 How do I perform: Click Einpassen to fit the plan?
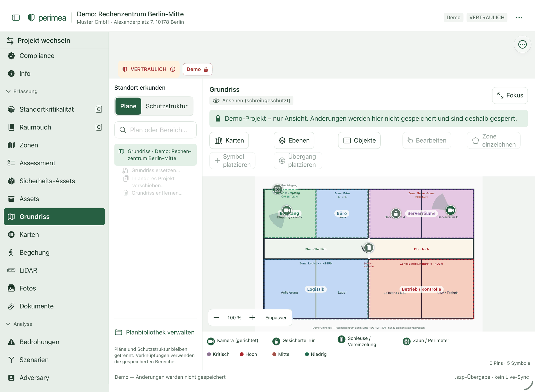click(x=276, y=318)
